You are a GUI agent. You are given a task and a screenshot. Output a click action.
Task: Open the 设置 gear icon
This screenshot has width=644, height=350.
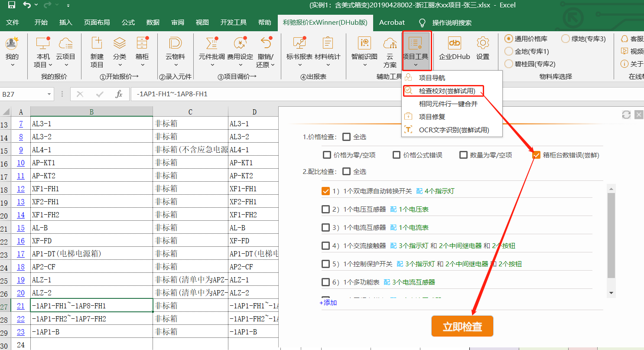[483, 43]
